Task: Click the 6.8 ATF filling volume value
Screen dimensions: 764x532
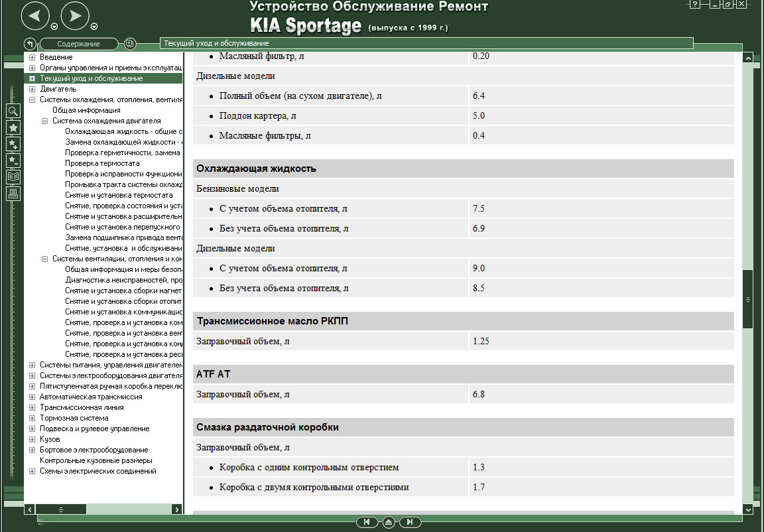Action: click(x=478, y=395)
